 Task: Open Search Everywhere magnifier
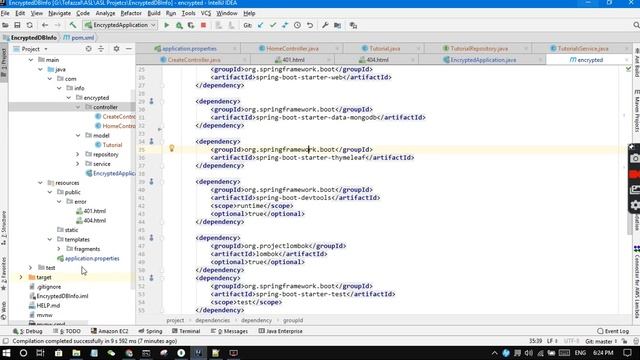click(636, 25)
